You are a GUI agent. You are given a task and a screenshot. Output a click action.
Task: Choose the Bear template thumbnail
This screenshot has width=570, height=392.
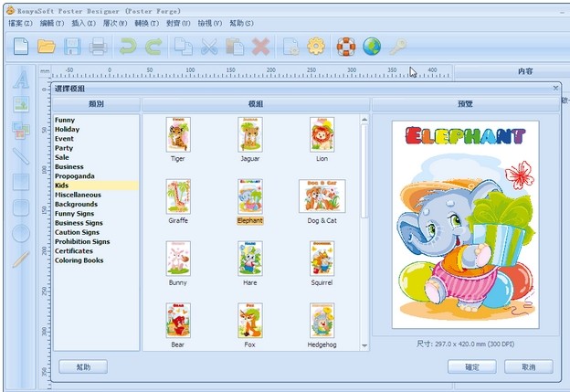point(178,321)
